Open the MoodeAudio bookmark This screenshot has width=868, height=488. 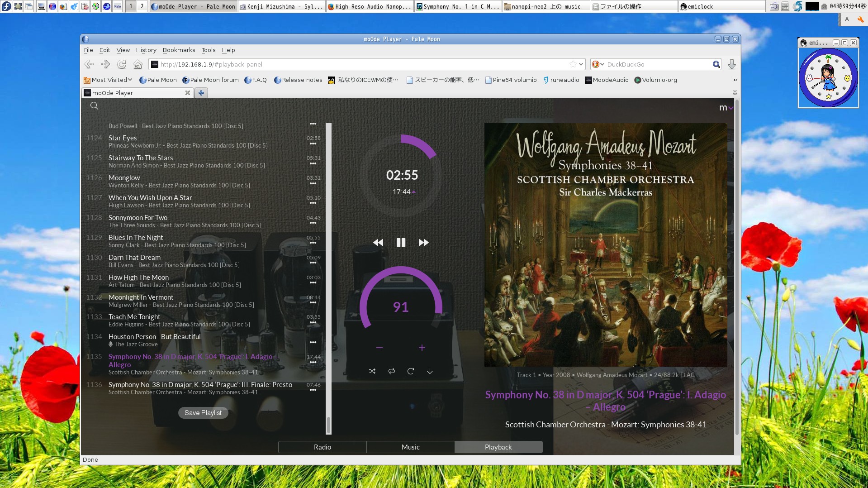pos(609,80)
